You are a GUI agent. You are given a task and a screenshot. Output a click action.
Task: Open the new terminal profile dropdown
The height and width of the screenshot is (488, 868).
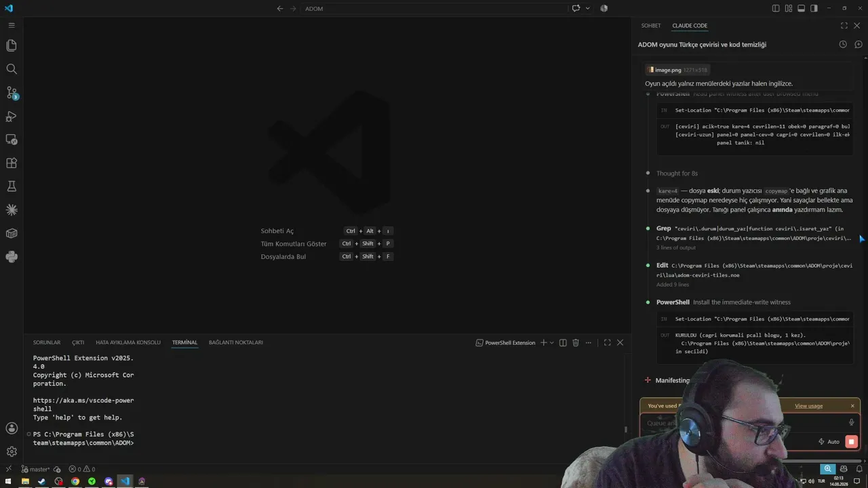point(552,343)
